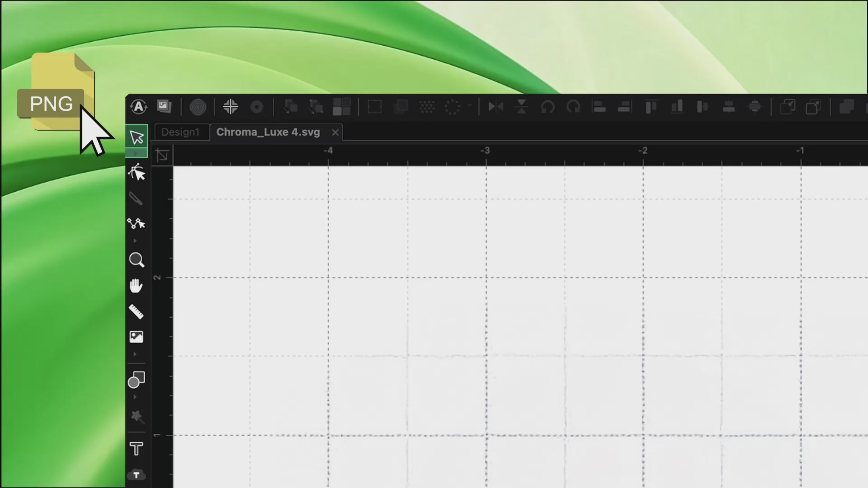Select the shapes tool
868x488 pixels.
coord(136,380)
